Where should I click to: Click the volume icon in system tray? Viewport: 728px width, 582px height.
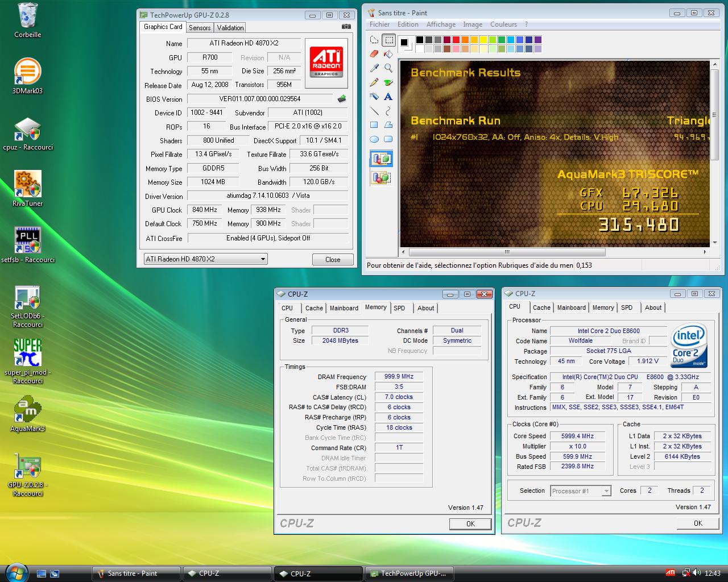coord(697,573)
